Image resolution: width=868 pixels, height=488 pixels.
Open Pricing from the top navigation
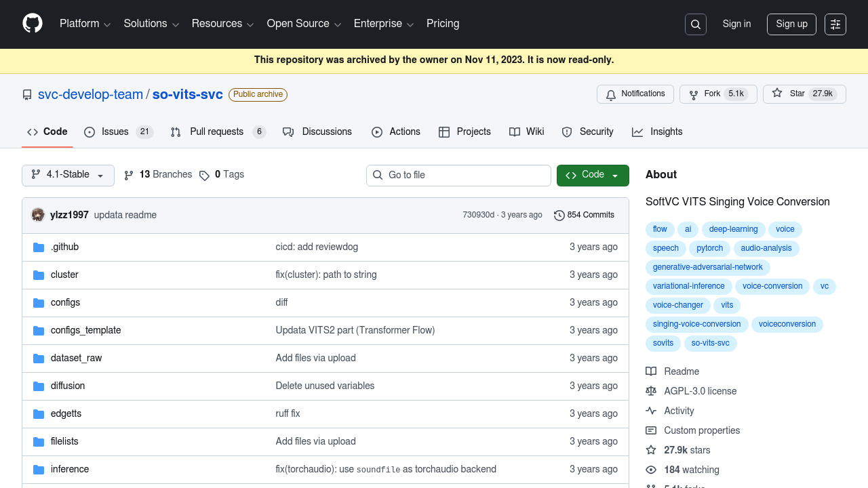[x=443, y=24]
